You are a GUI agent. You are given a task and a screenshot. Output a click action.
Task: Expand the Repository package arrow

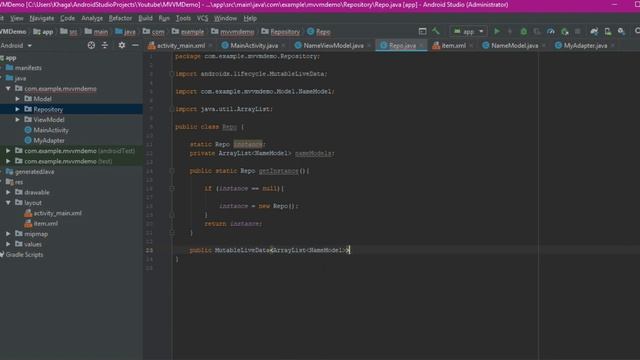pos(18,109)
